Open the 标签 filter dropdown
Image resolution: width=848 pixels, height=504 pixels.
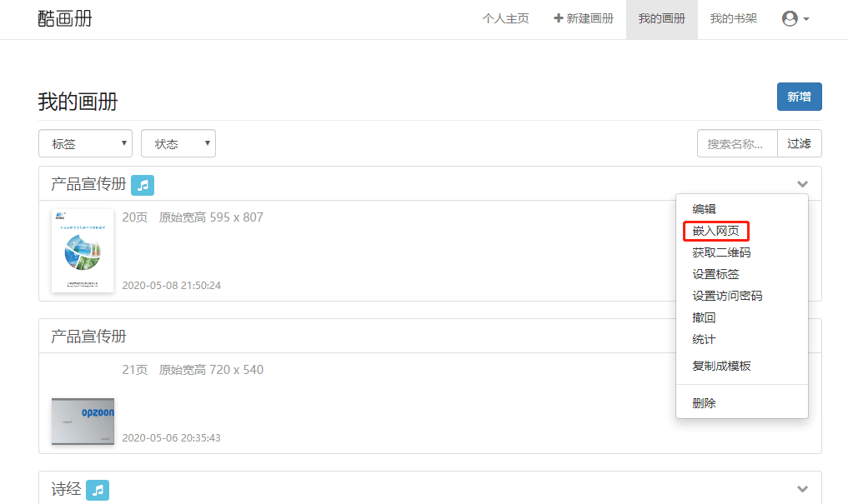coord(85,143)
